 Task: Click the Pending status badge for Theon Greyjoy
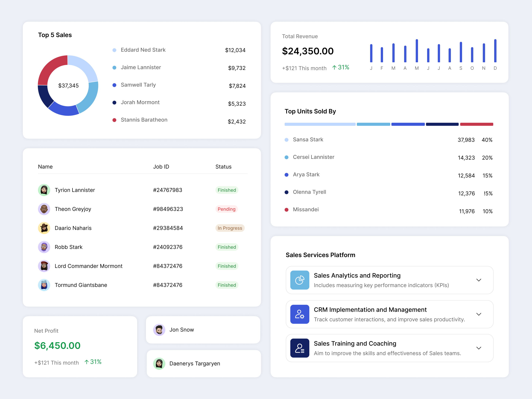coord(226,209)
